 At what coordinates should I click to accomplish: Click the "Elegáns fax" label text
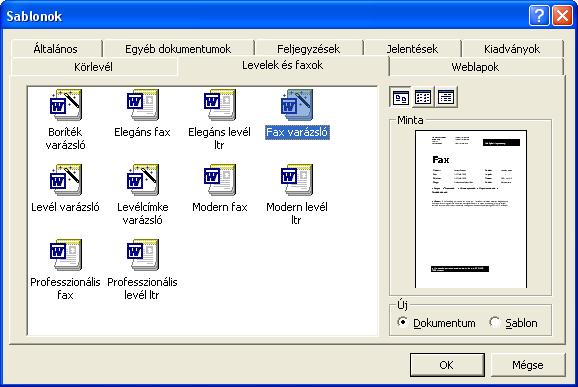(x=142, y=132)
